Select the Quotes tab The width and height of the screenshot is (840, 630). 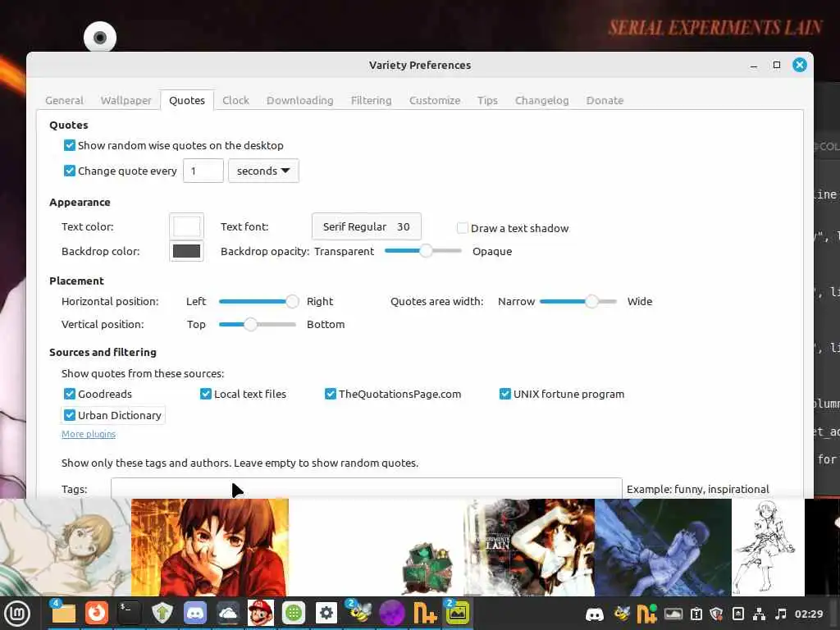(187, 100)
